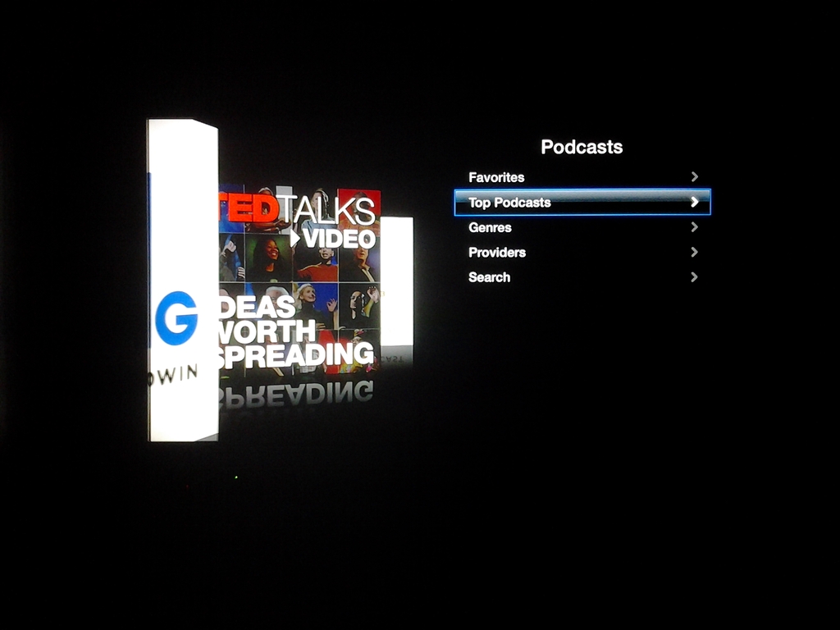Screen dimensions: 840x630
Task: Click the chevron beside Genres
Action: pos(695,227)
